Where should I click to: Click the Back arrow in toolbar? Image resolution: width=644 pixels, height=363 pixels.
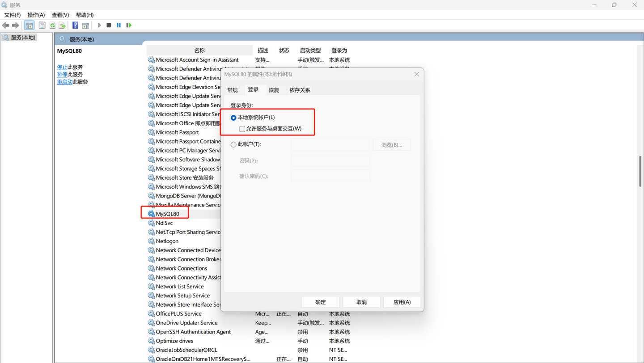[5, 25]
